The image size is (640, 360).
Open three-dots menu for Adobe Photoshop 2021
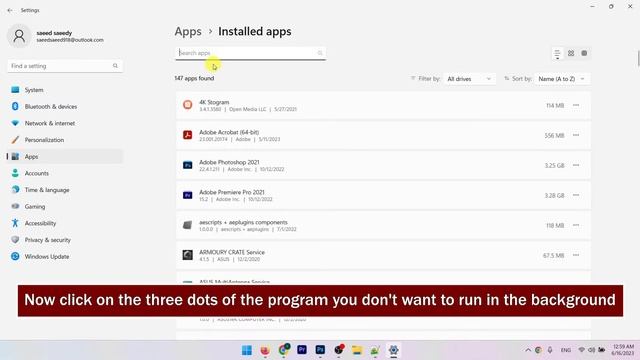pos(576,165)
